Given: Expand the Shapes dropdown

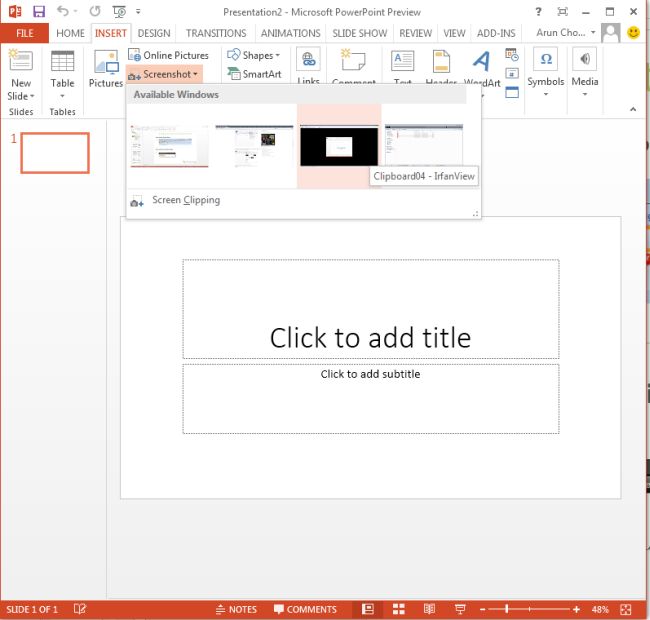Looking at the screenshot, I should [x=253, y=55].
